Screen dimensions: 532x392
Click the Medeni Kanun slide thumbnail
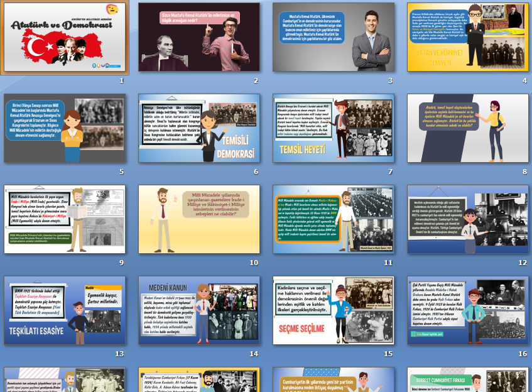coord(199,310)
